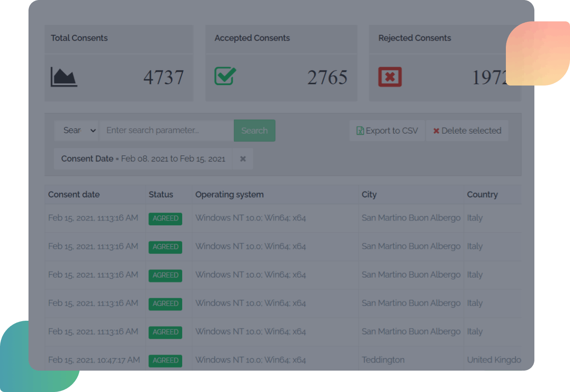Sort by Consent date column header

[74, 195]
